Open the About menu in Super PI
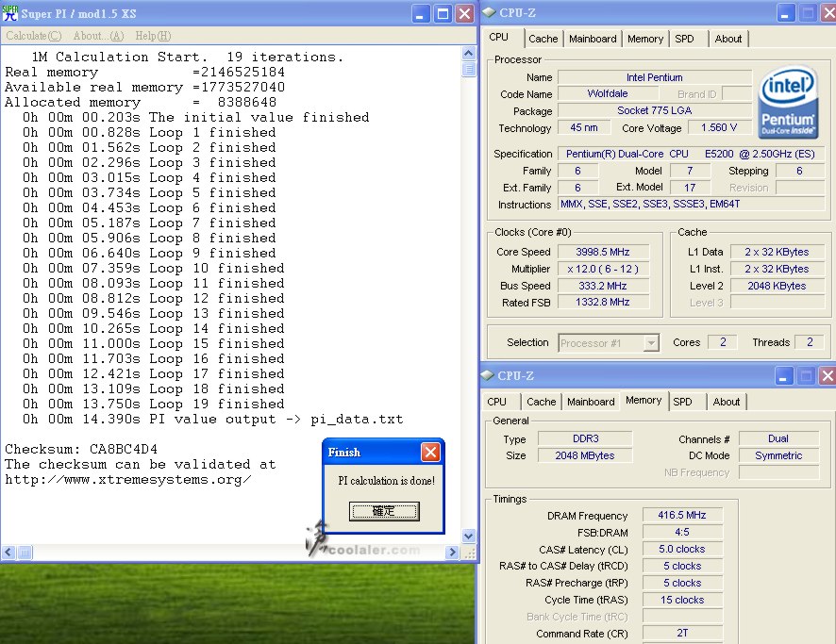Image resolution: width=836 pixels, height=644 pixels. click(x=99, y=36)
